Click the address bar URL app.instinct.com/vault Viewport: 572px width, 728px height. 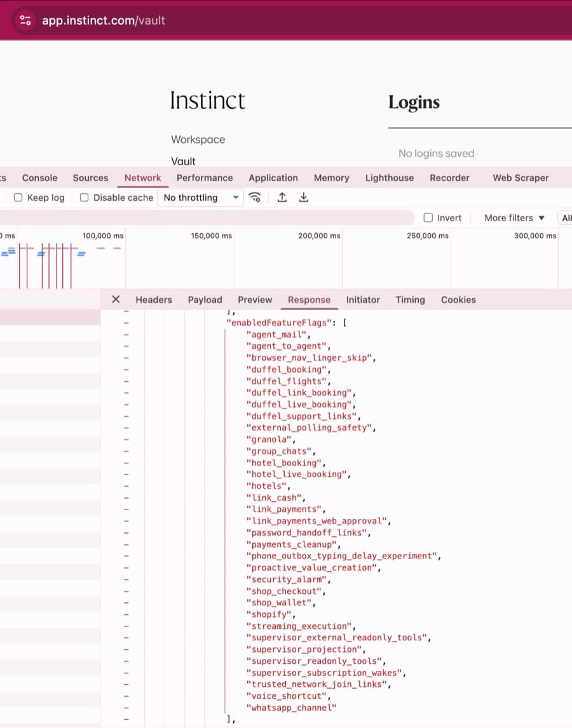click(x=104, y=20)
